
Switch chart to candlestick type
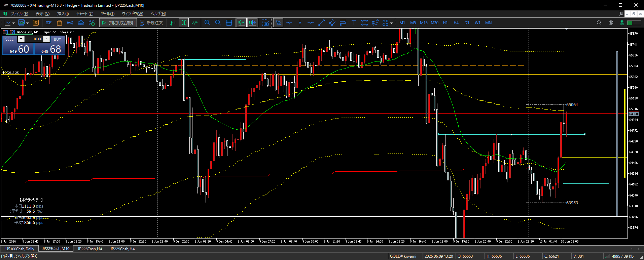(184, 23)
